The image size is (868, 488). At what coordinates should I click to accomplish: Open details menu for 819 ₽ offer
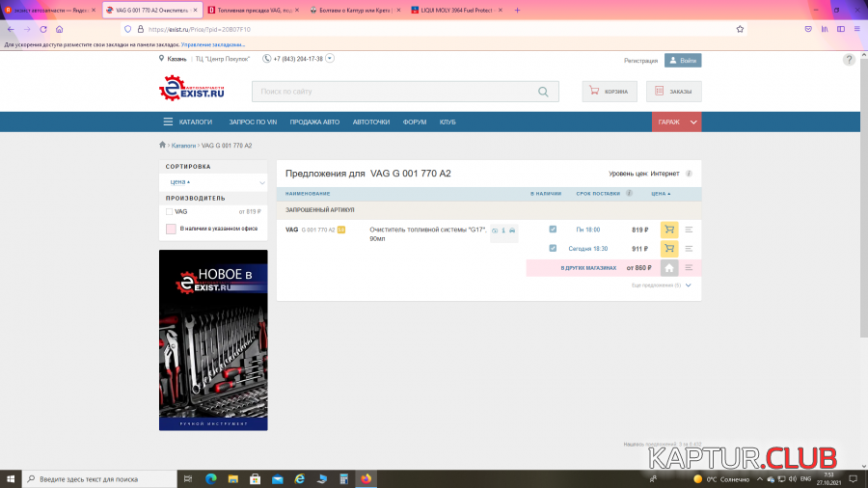(689, 230)
